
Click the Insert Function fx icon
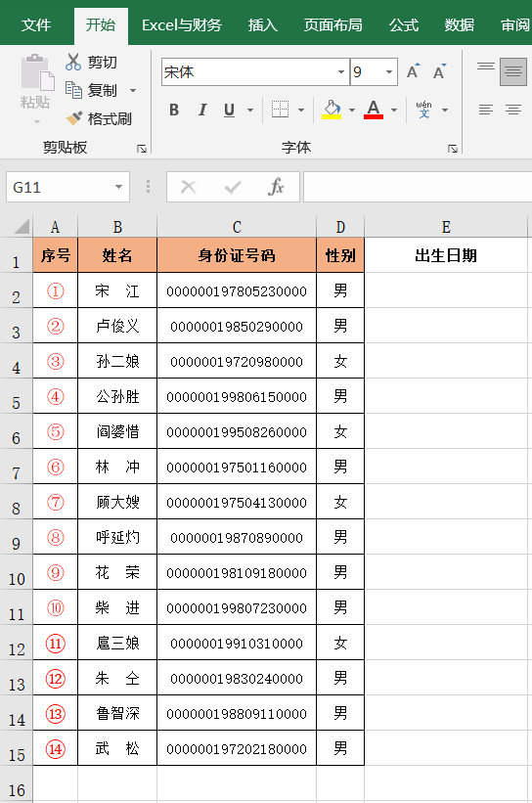276,187
